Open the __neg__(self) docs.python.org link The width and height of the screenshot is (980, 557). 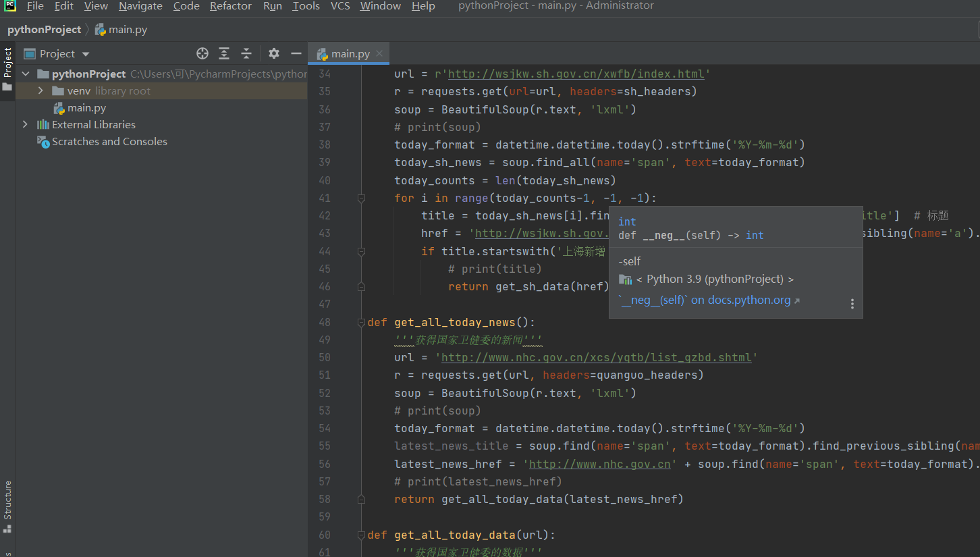point(709,300)
